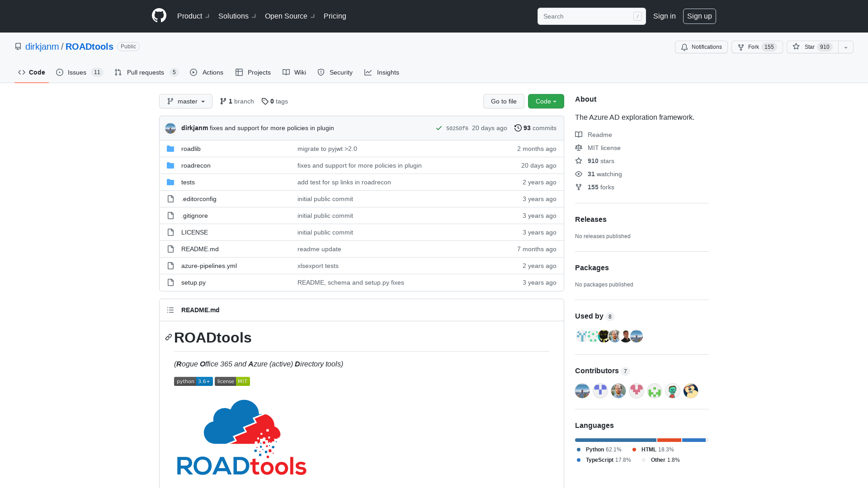This screenshot has width=868, height=488.
Task: Click the Sign up button
Action: pos(699,16)
